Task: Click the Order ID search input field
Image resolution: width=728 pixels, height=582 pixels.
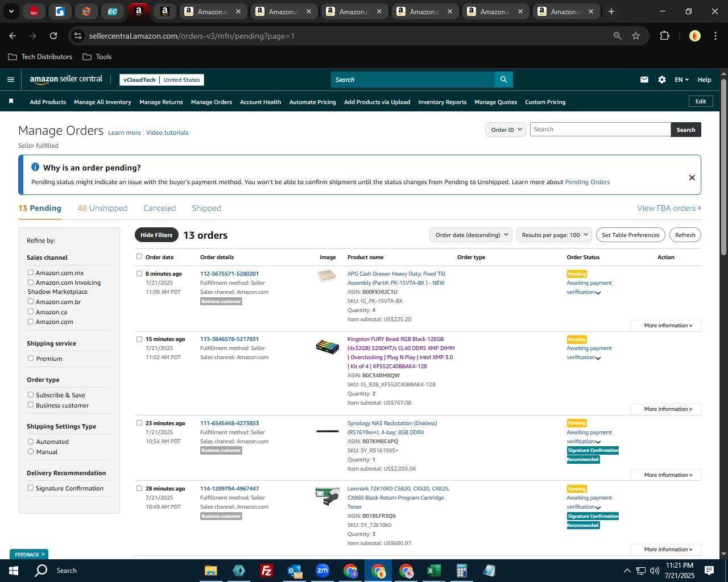Action: pos(600,130)
